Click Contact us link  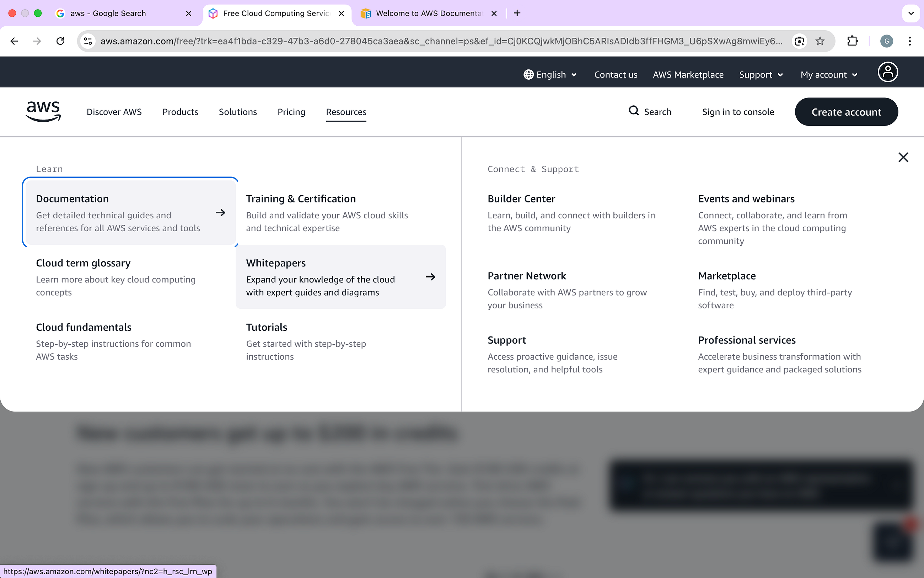pos(616,75)
